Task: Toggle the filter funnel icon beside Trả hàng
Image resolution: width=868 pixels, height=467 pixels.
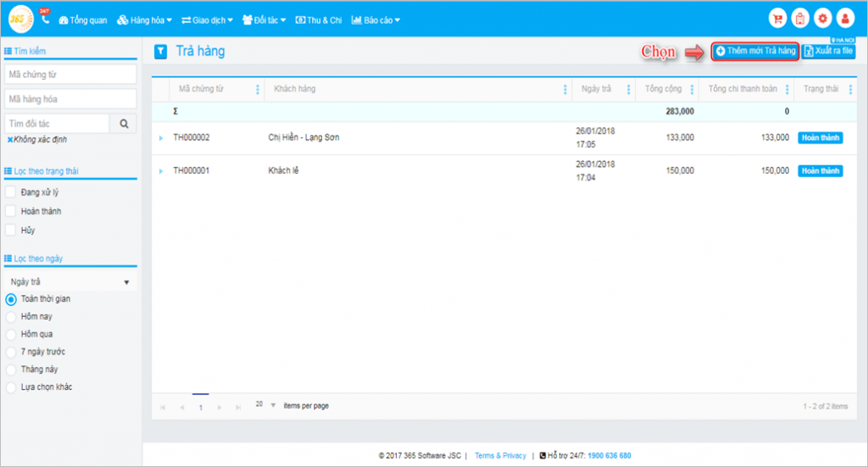Action: tap(160, 52)
